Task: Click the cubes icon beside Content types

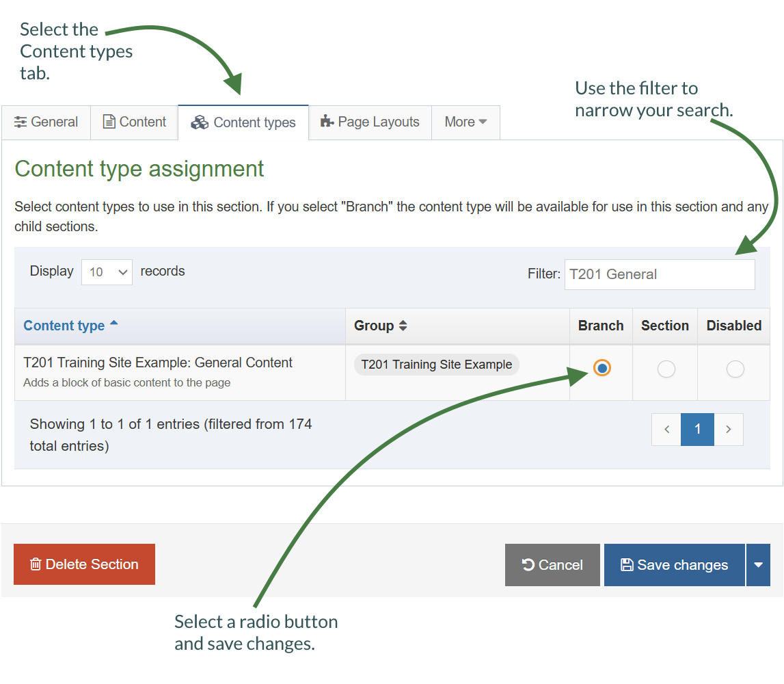Action: pyautogui.click(x=199, y=122)
